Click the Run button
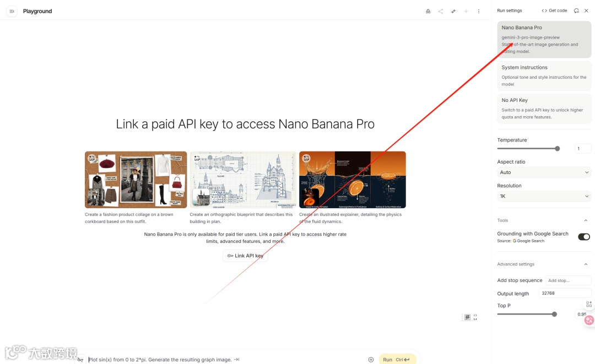Image resolution: width=595 pixels, height=364 pixels. [397, 360]
